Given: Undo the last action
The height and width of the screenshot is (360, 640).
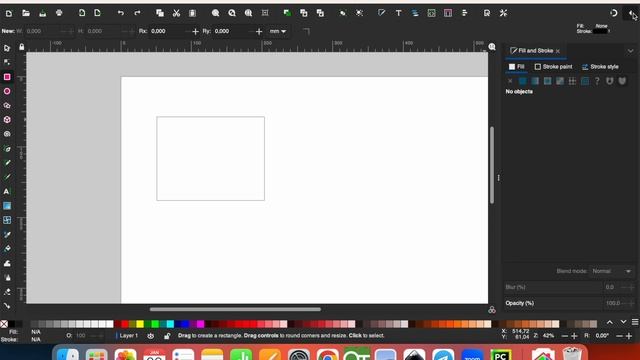Looking at the screenshot, I should pos(120,13).
